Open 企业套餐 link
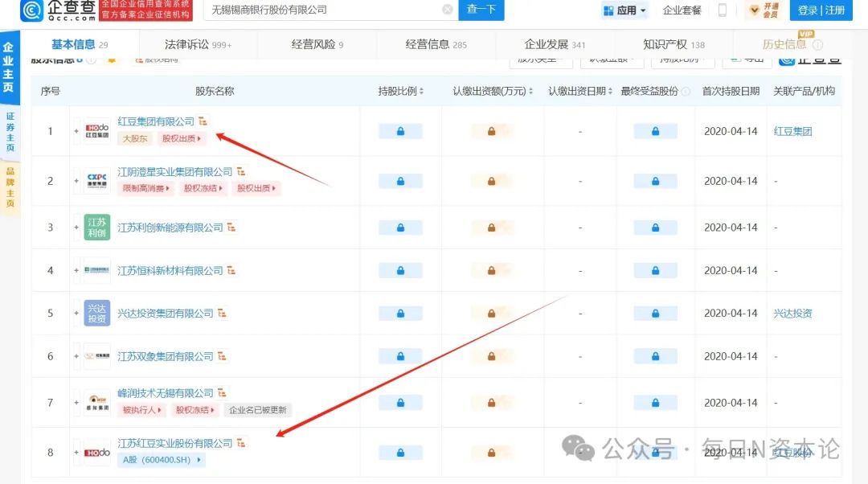 (x=682, y=10)
